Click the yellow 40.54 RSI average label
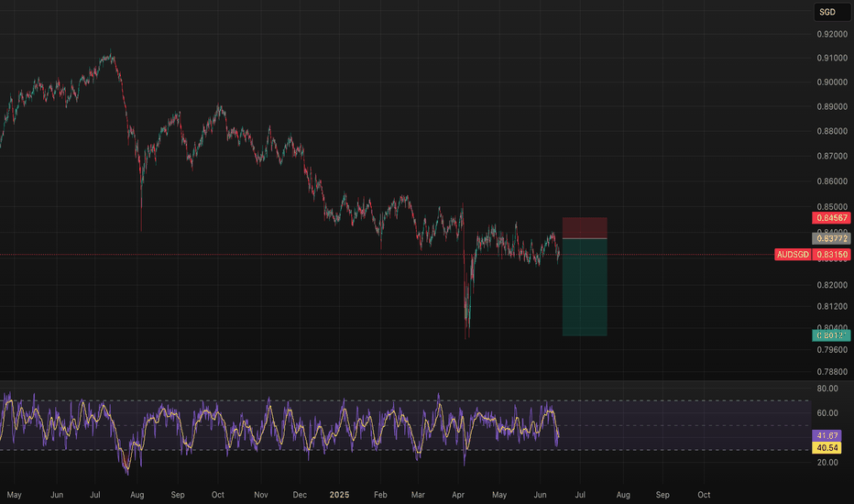This screenshot has height=504, width=854. point(827,448)
